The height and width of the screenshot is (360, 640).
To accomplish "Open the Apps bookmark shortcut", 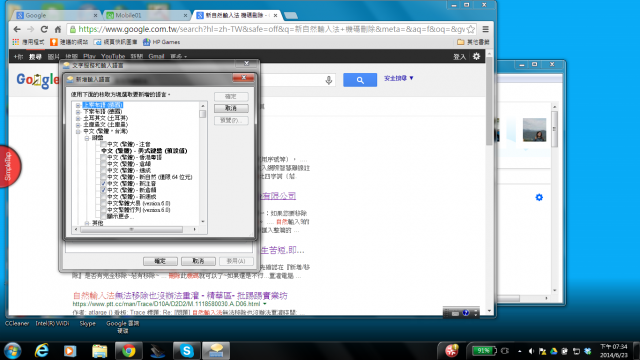I will pos(28,42).
